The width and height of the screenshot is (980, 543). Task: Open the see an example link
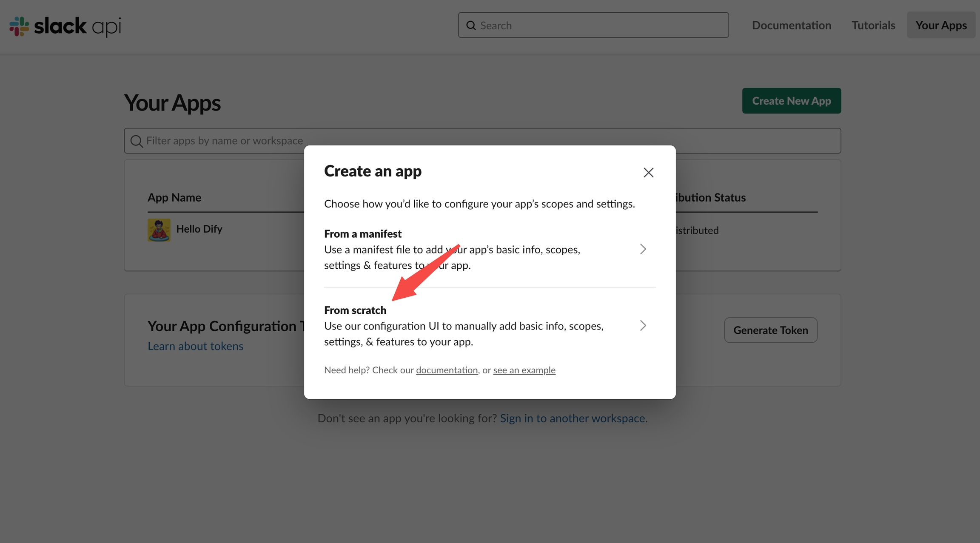click(x=524, y=370)
